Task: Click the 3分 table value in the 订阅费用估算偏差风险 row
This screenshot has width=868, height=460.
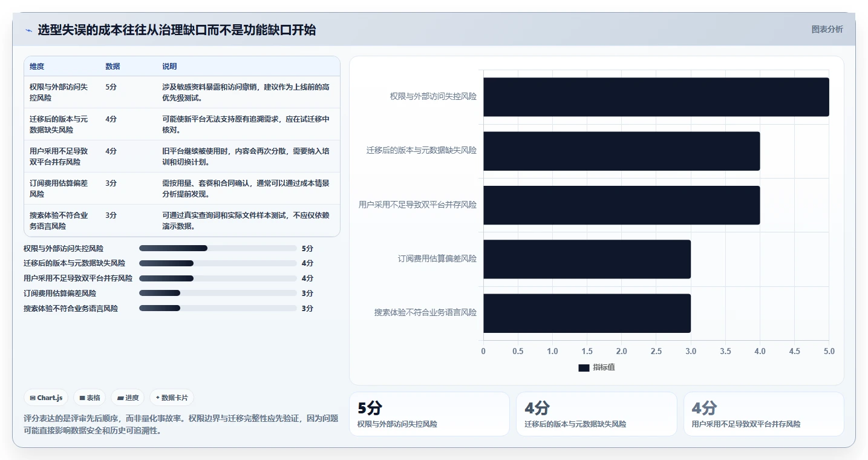Action: coord(111,183)
